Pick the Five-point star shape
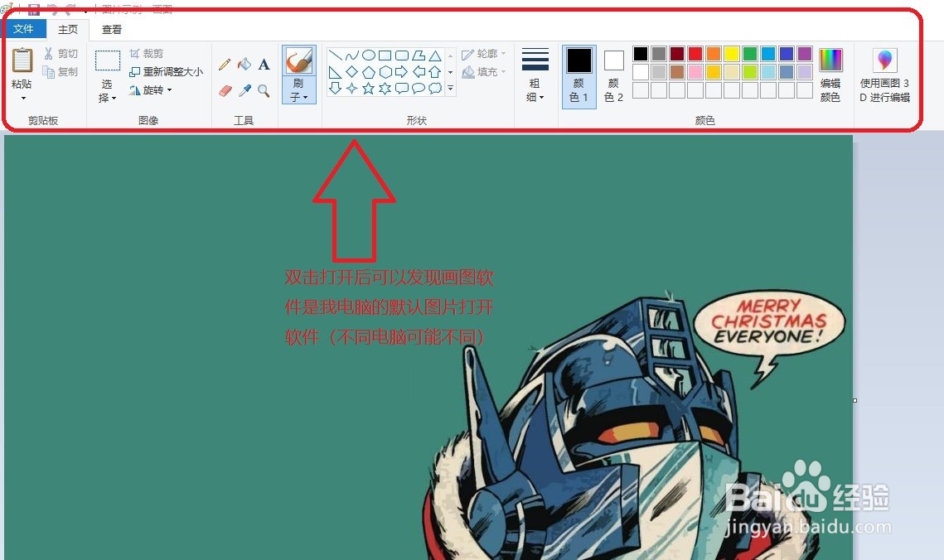Viewport: 944px width, 560px height. pyautogui.click(x=369, y=89)
